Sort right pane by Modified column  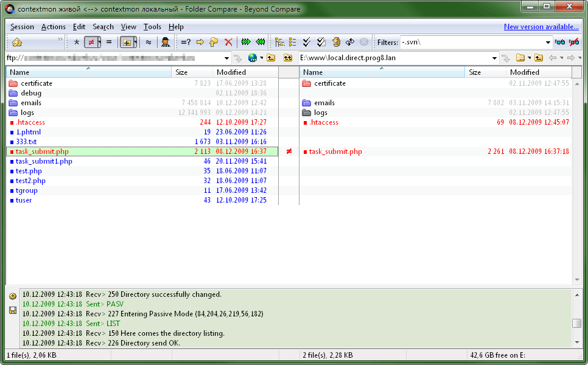click(539, 72)
